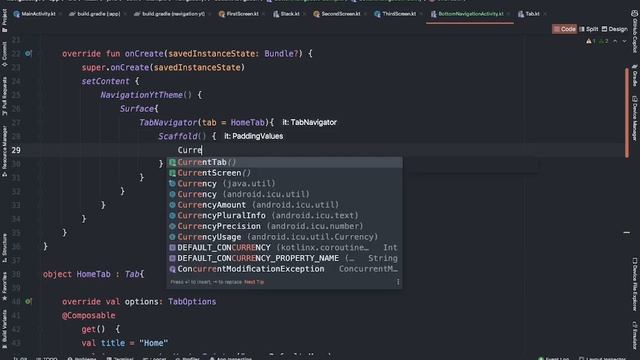Open the Commit tool window
Image resolution: width=640 pixels, height=360 pixels.
coord(4,54)
